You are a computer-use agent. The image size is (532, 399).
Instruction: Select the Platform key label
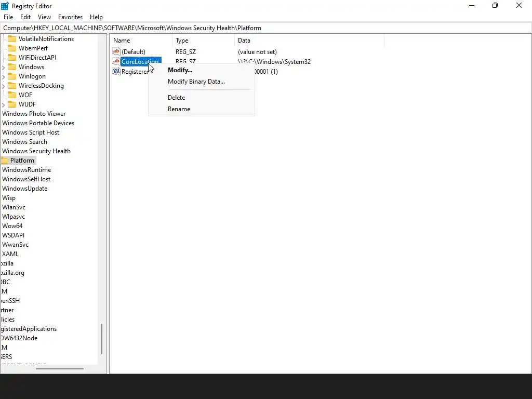click(x=22, y=161)
